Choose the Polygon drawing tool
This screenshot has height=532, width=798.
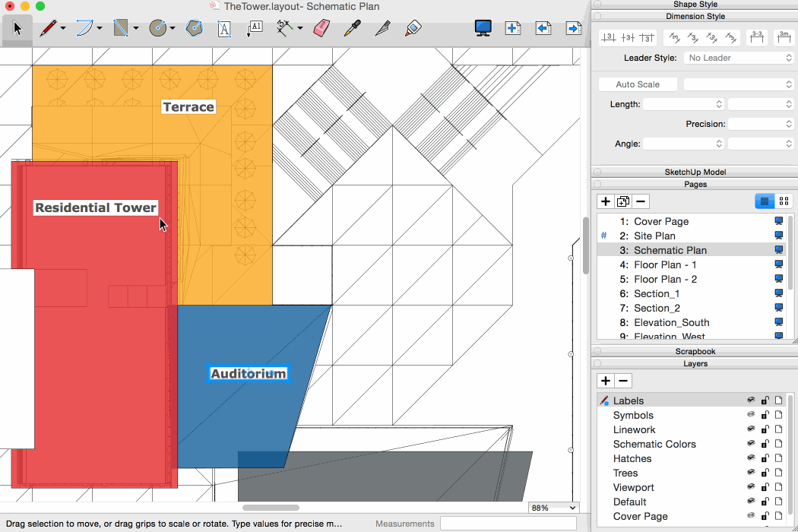coord(195,29)
